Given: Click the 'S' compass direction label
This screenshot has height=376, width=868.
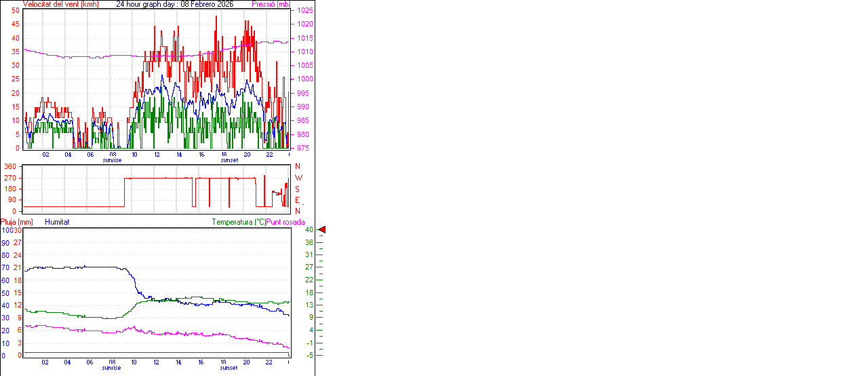Looking at the screenshot, I should 298,189.
